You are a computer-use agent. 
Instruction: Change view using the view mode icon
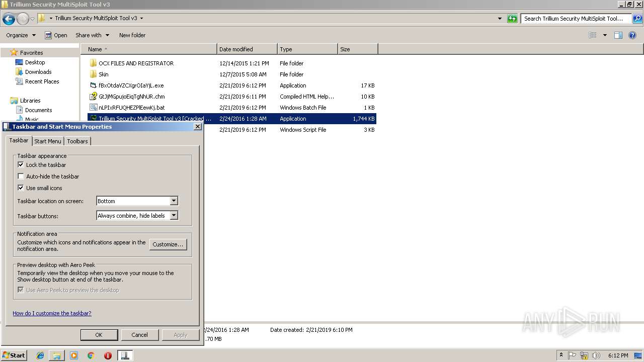tap(593, 35)
